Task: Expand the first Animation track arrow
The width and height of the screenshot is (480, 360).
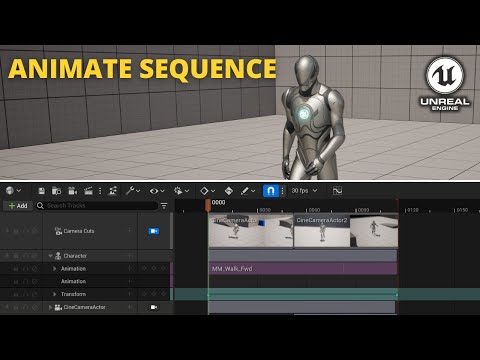Action: click(55, 269)
